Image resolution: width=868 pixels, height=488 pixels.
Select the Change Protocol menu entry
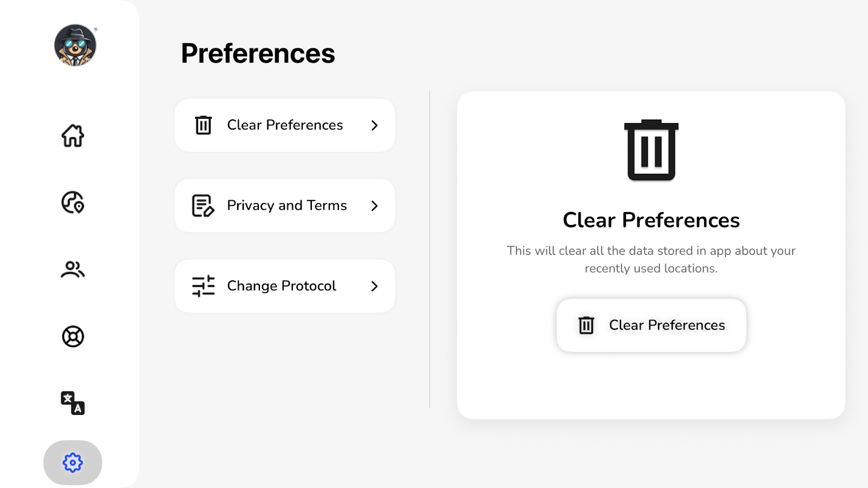(x=282, y=286)
